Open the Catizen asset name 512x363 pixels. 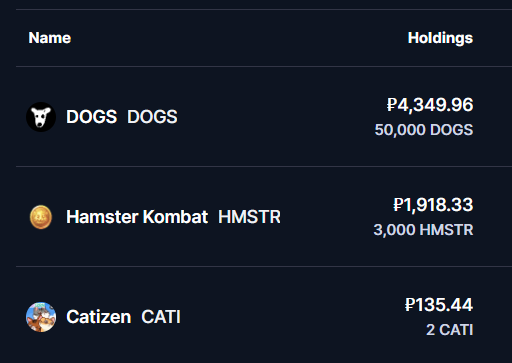(x=99, y=317)
